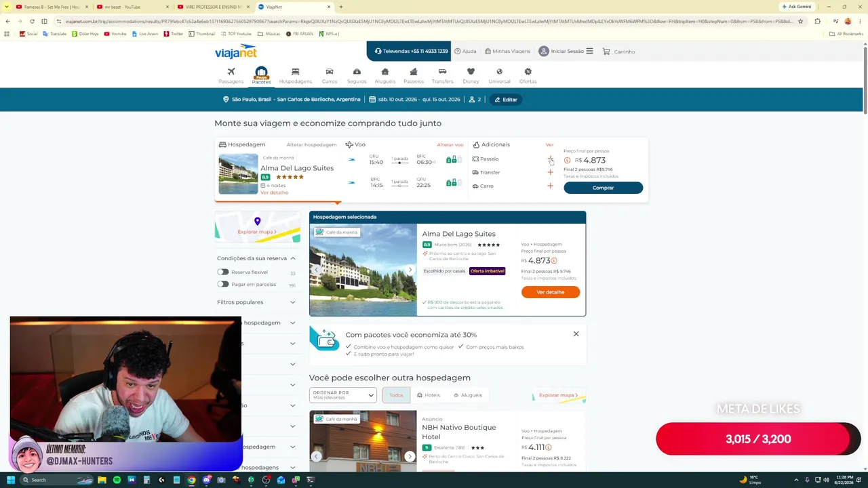Click the Alma Del Lago Suites summary thumbnail
Viewport: 868px width, 488px height.
coord(238,174)
